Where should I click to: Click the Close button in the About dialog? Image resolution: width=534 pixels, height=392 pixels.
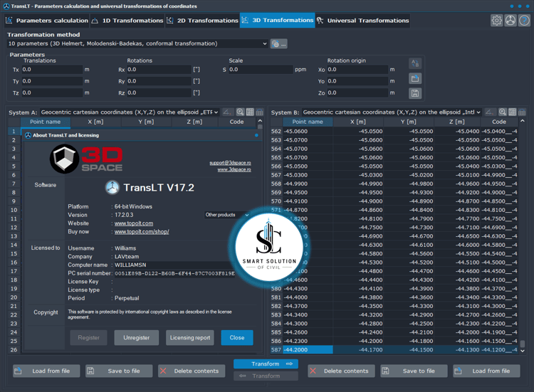pos(237,337)
